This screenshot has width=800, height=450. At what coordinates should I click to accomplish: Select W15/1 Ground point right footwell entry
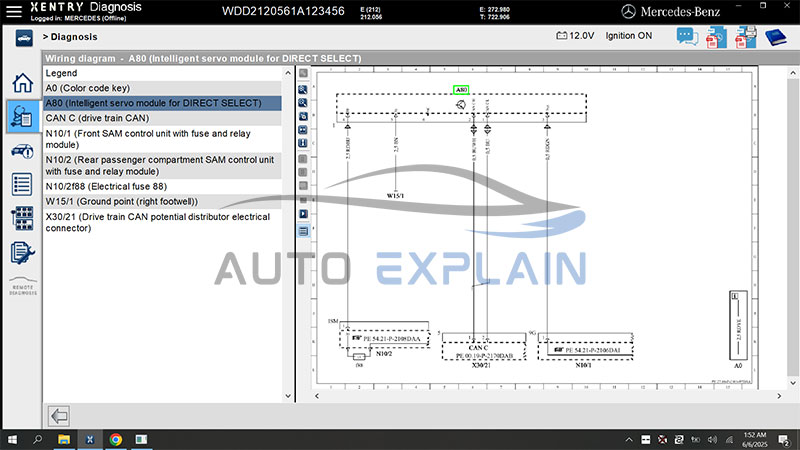tap(162, 201)
